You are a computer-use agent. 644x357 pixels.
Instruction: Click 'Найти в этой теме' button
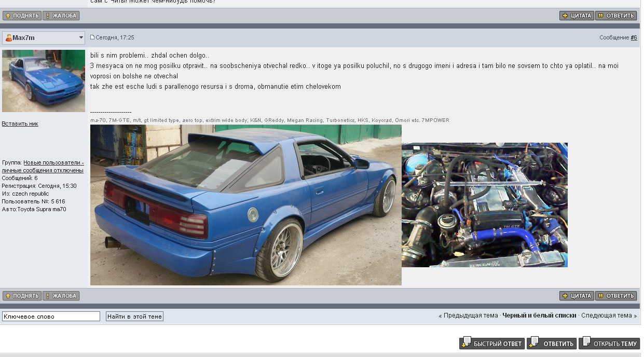134,317
